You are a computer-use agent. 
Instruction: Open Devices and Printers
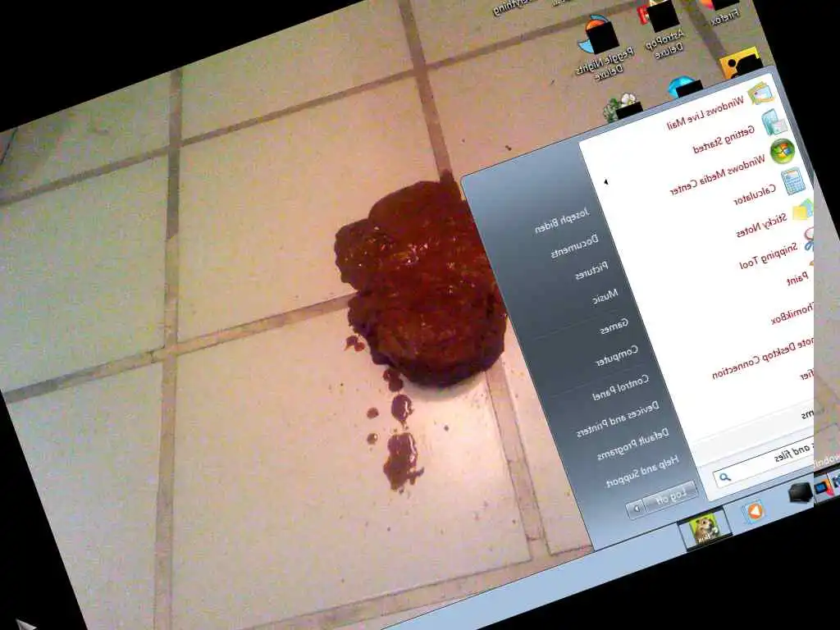pos(618,419)
